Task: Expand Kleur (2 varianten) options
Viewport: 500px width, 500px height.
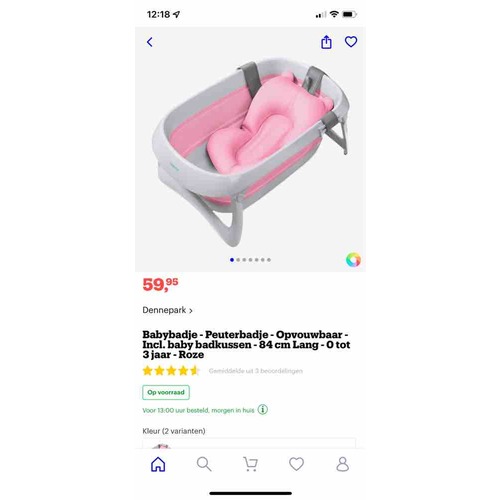Action: [x=174, y=431]
